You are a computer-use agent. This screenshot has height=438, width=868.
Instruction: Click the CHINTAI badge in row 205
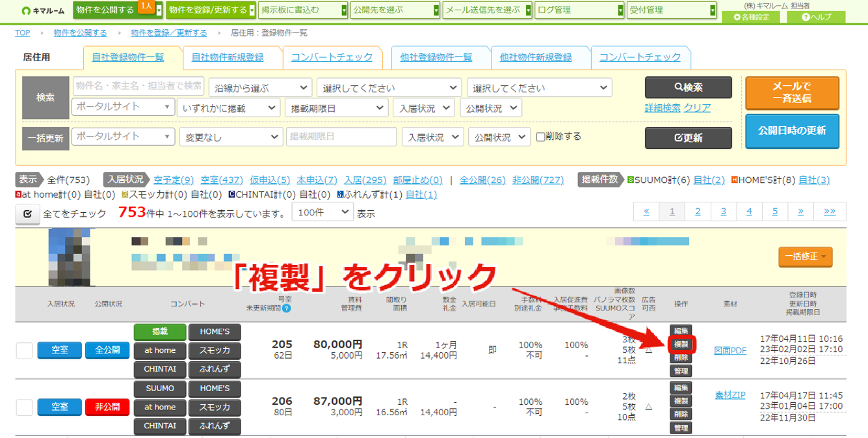pos(160,369)
